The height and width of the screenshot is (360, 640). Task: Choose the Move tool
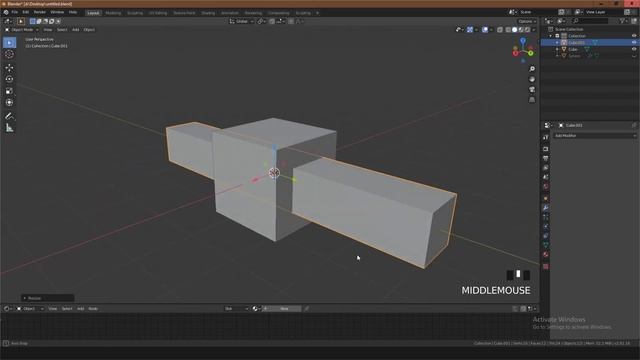coord(9,68)
